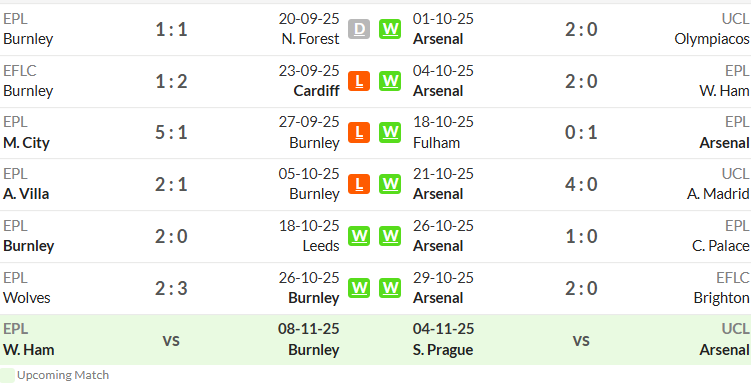Click the C. Palace team name
The width and height of the screenshot is (751, 392).
[x=720, y=246]
